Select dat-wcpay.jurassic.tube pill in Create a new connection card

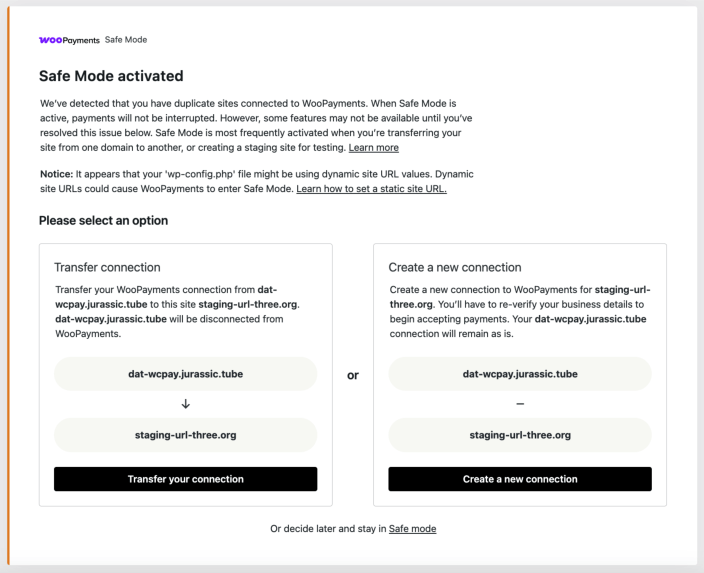(520, 374)
